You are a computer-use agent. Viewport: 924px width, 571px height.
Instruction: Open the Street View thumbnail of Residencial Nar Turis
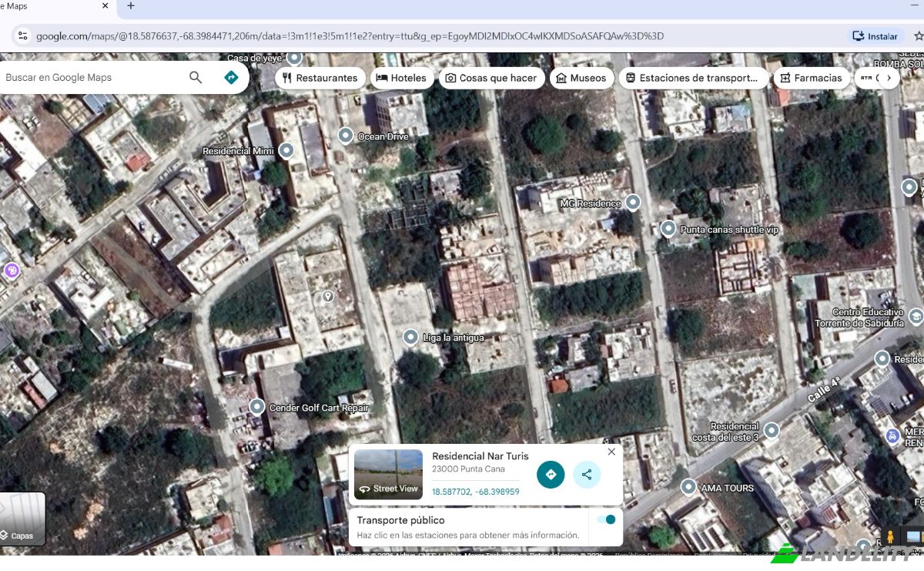(388, 474)
